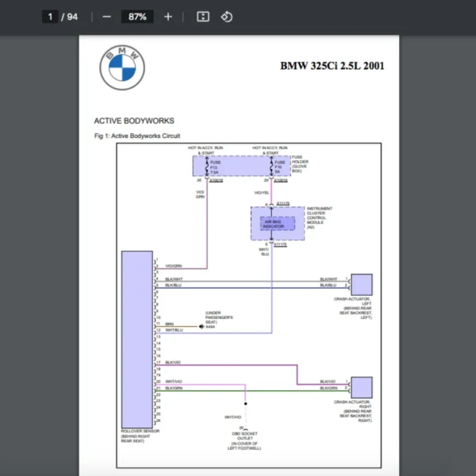Screen dimensions: 476x476
Task: Click fuse F10 in the fuse holder
Action: 279,166
